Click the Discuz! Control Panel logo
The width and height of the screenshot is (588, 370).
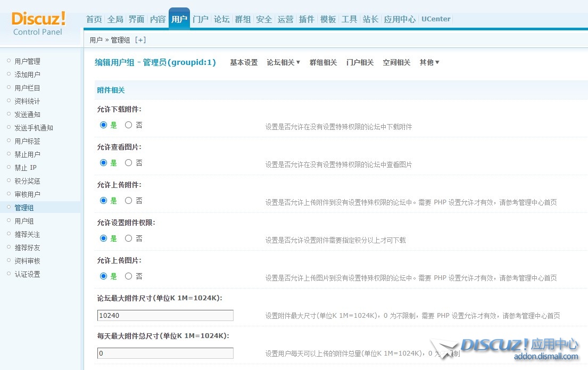[x=38, y=23]
